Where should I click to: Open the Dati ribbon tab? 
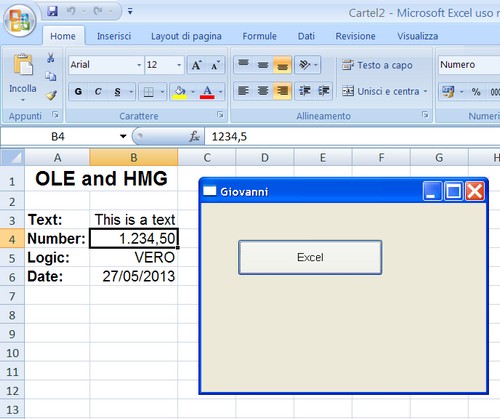[x=306, y=36]
